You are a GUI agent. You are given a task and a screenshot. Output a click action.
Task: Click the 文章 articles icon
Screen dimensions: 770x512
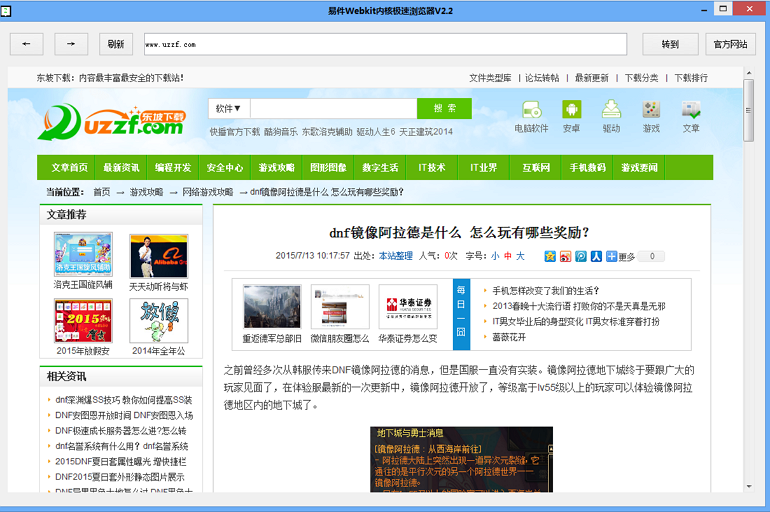tap(691, 115)
